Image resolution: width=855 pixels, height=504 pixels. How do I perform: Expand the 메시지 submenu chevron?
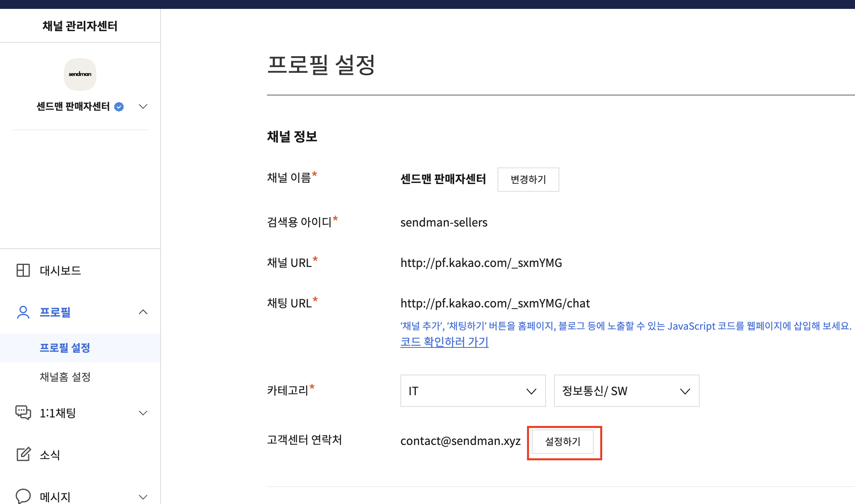pyautogui.click(x=143, y=497)
